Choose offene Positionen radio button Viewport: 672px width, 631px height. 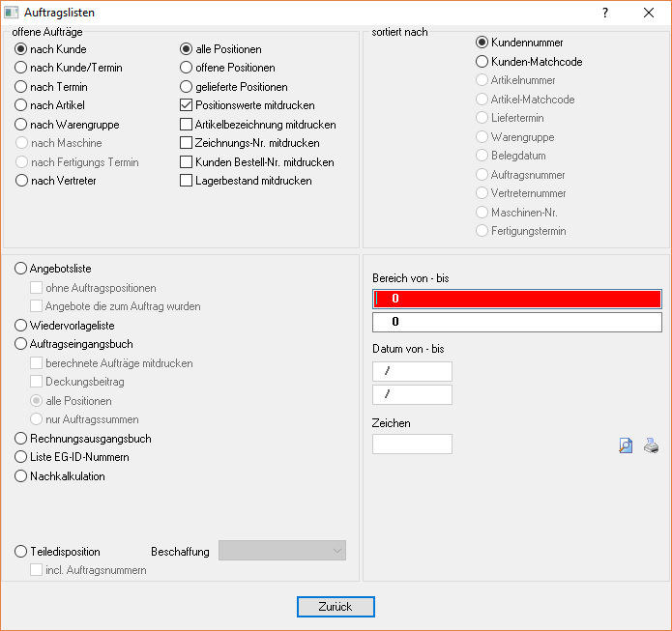pyautogui.click(x=187, y=68)
